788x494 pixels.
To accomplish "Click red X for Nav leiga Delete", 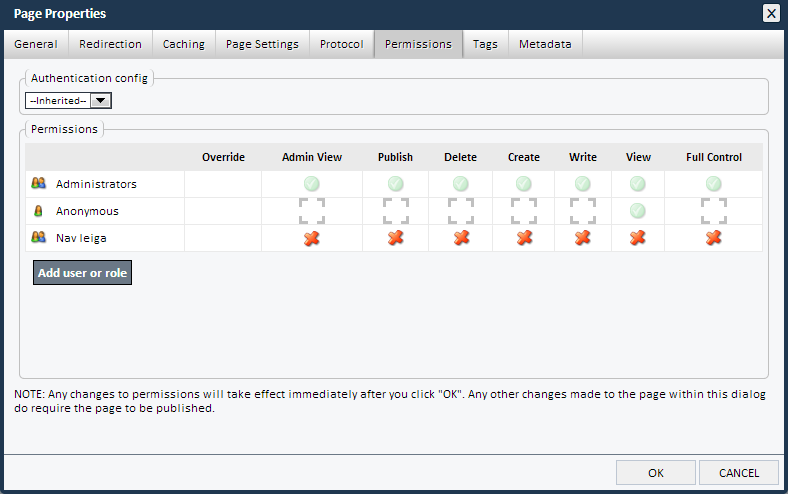I will click(x=460, y=238).
